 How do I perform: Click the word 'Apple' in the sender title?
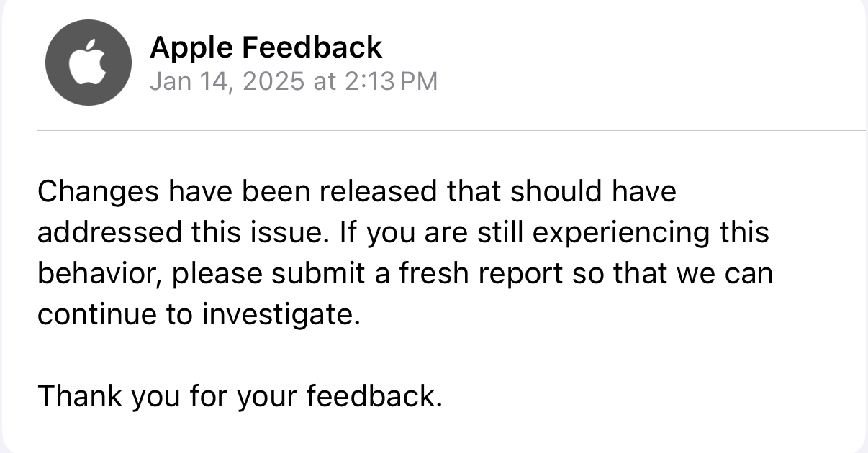point(191,48)
